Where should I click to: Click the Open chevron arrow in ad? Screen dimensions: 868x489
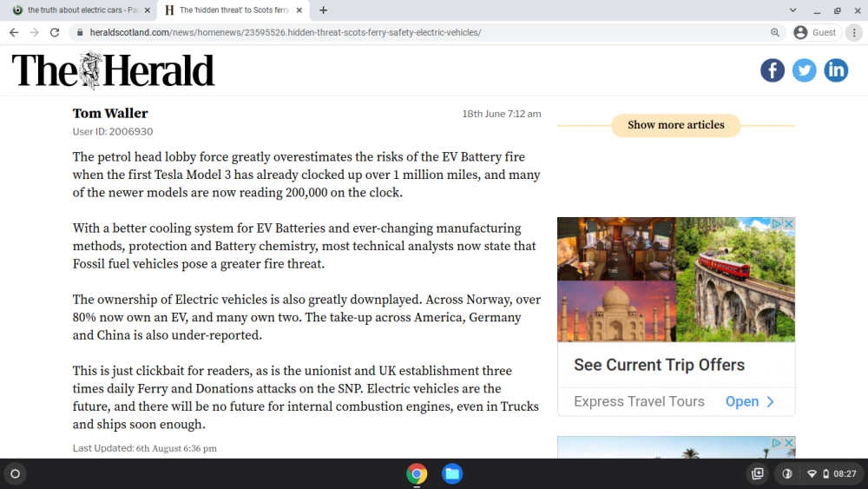[770, 401]
